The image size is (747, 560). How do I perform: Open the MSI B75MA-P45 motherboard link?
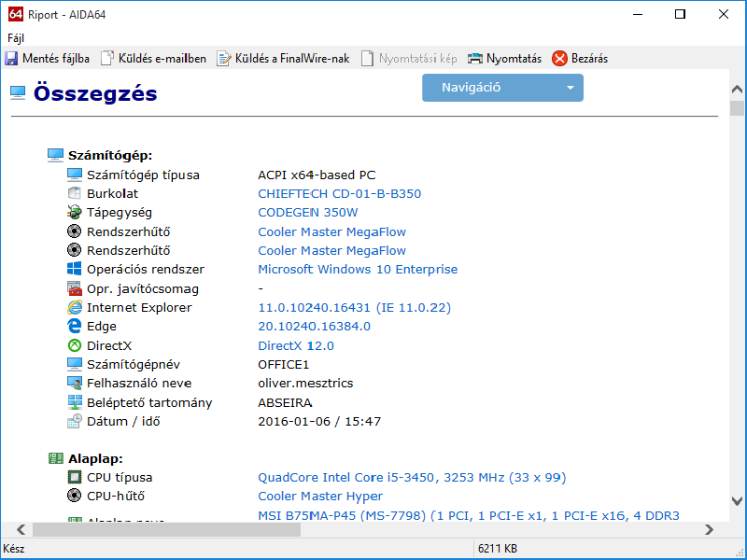(x=469, y=516)
